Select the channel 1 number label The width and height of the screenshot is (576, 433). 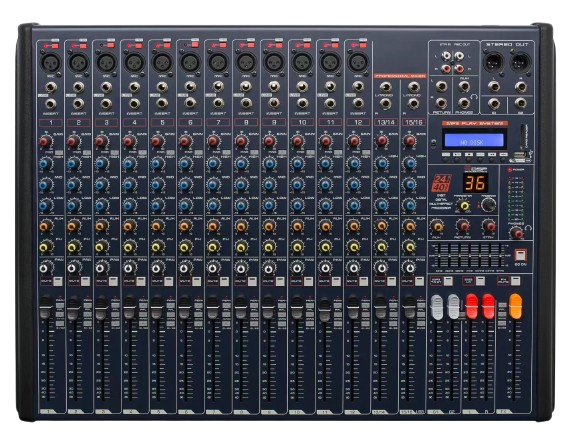pyautogui.click(x=51, y=122)
